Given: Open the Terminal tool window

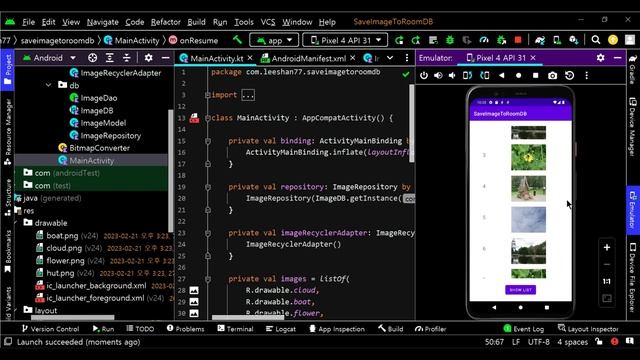Looking at the screenshot, I should pyautogui.click(x=235, y=329).
